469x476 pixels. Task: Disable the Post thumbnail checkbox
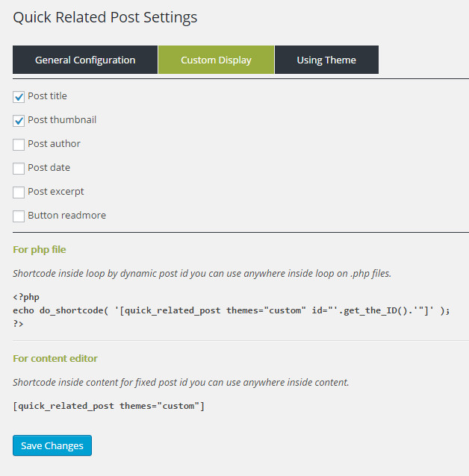pos(19,121)
